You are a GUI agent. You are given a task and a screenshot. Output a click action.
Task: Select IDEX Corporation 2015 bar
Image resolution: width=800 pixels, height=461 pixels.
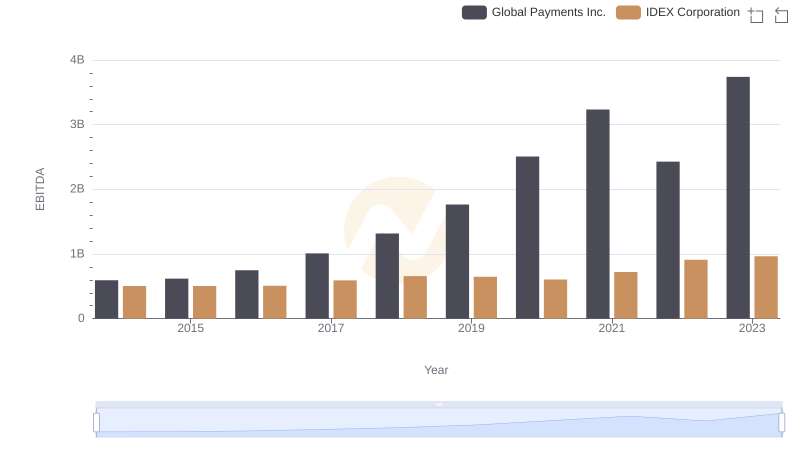tap(205, 302)
